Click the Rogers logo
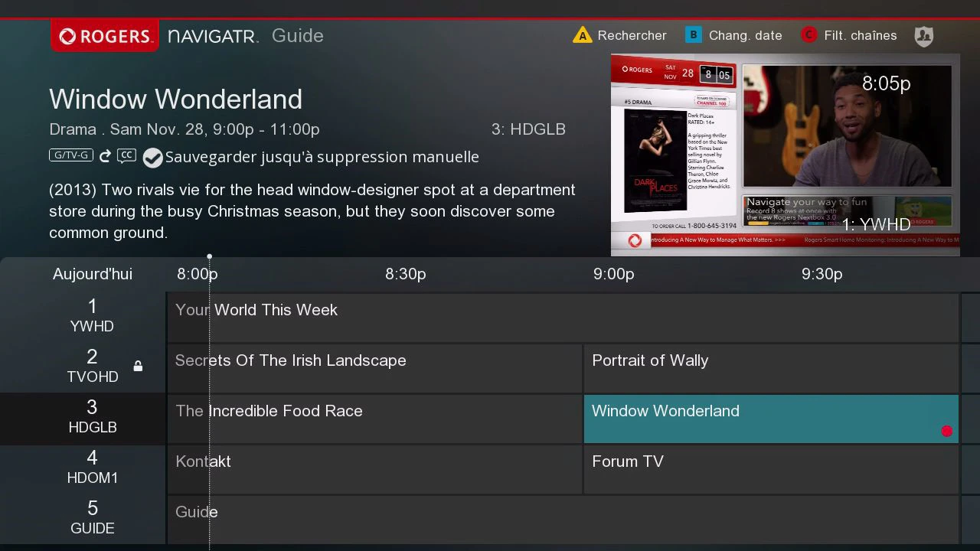 coord(105,36)
